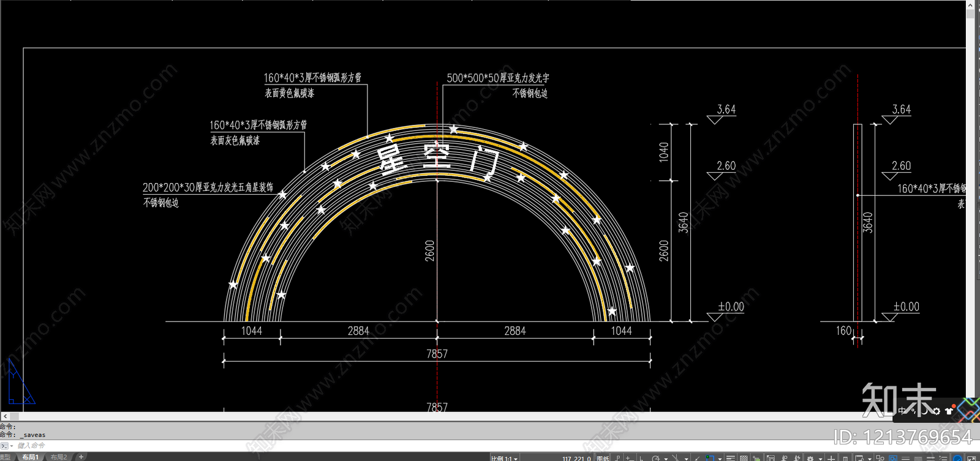Toggle lineweight display icon

tap(731, 457)
